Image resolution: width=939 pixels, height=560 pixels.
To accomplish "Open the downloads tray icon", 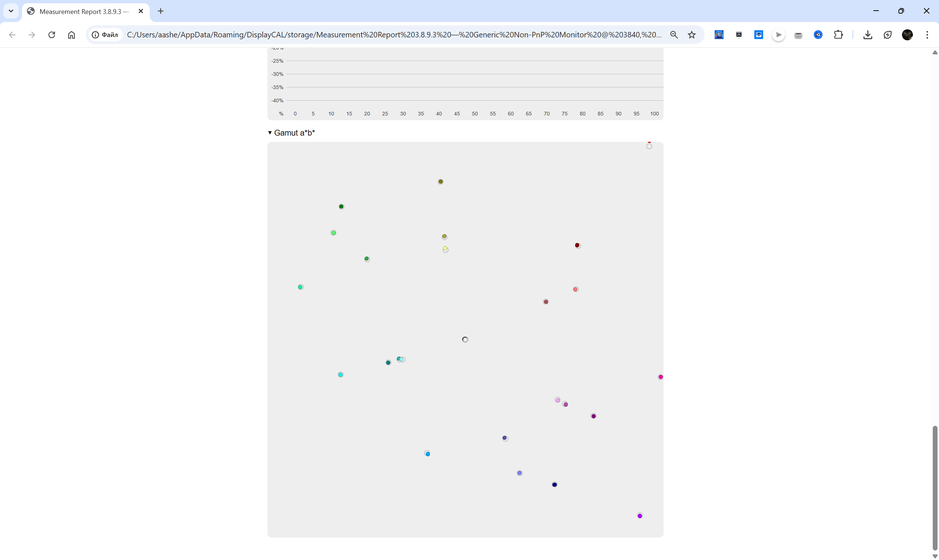I will click(867, 35).
